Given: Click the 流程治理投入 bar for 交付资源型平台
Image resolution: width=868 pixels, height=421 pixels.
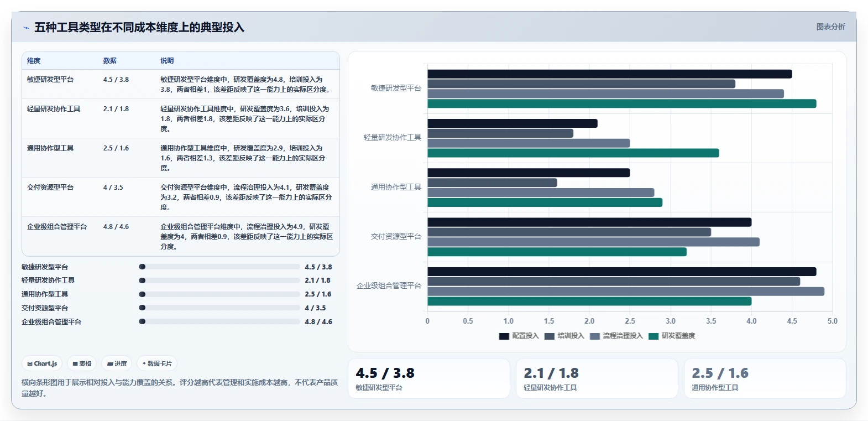Looking at the screenshot, I should point(593,242).
